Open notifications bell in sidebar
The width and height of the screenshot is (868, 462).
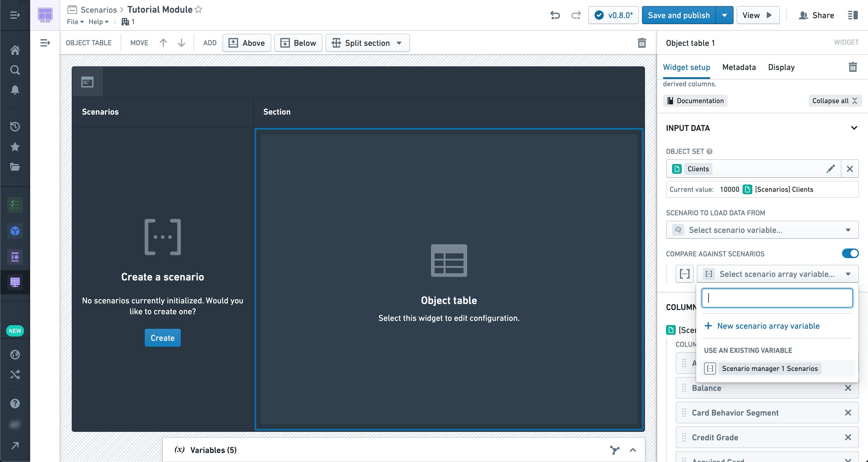tap(15, 90)
